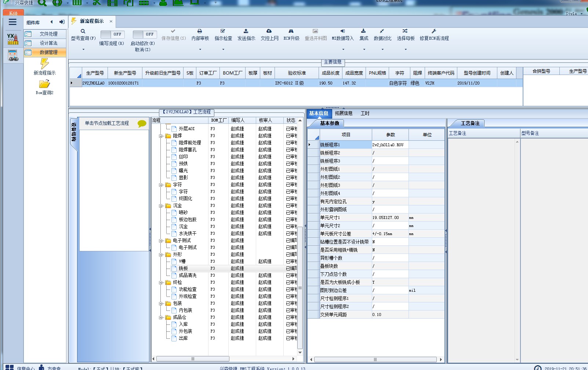This screenshot has width=588, height=370.
Task: Open 新流程指示 lightning icon in sidebar
Action: point(44,64)
